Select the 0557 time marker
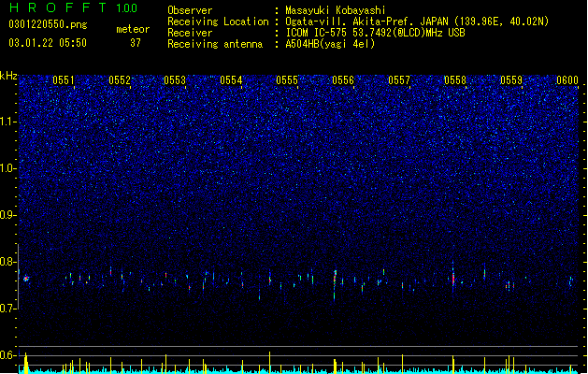The width and height of the screenshot is (588, 374). click(399, 80)
